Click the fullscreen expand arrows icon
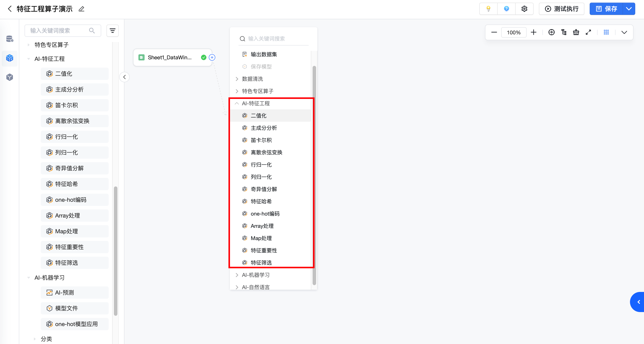The height and width of the screenshot is (344, 644). tap(588, 32)
